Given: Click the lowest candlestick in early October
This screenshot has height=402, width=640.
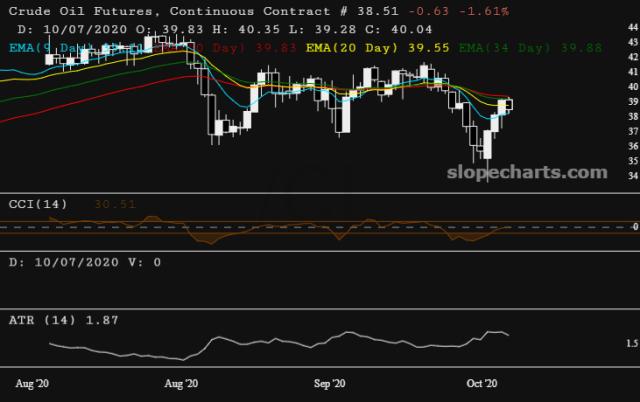Looking at the screenshot, I should tap(487, 146).
